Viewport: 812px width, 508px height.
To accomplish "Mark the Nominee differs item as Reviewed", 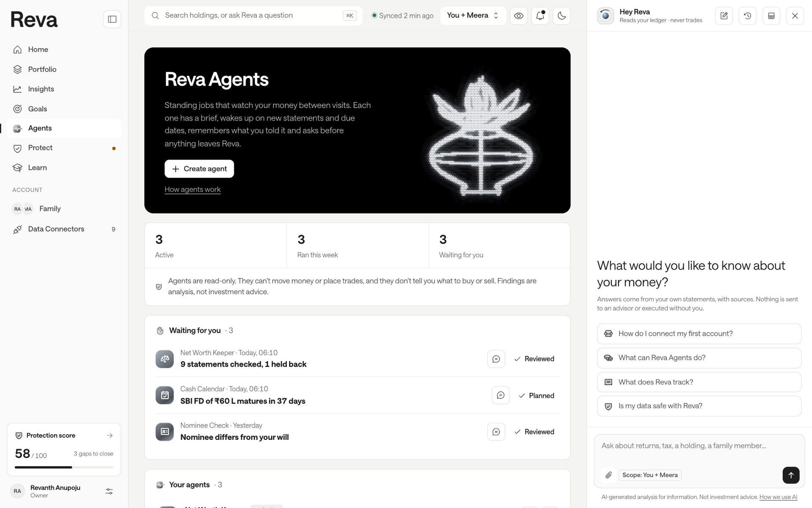I will (534, 432).
